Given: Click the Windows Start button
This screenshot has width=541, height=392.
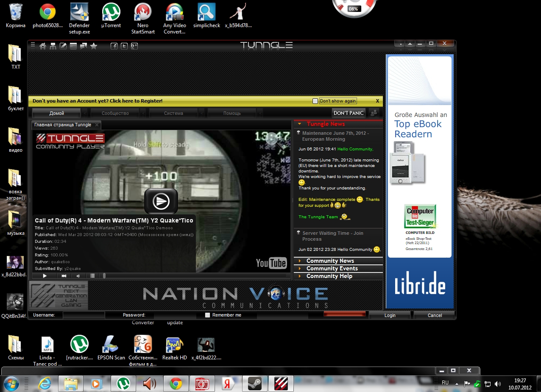Looking at the screenshot, I should point(12,383).
